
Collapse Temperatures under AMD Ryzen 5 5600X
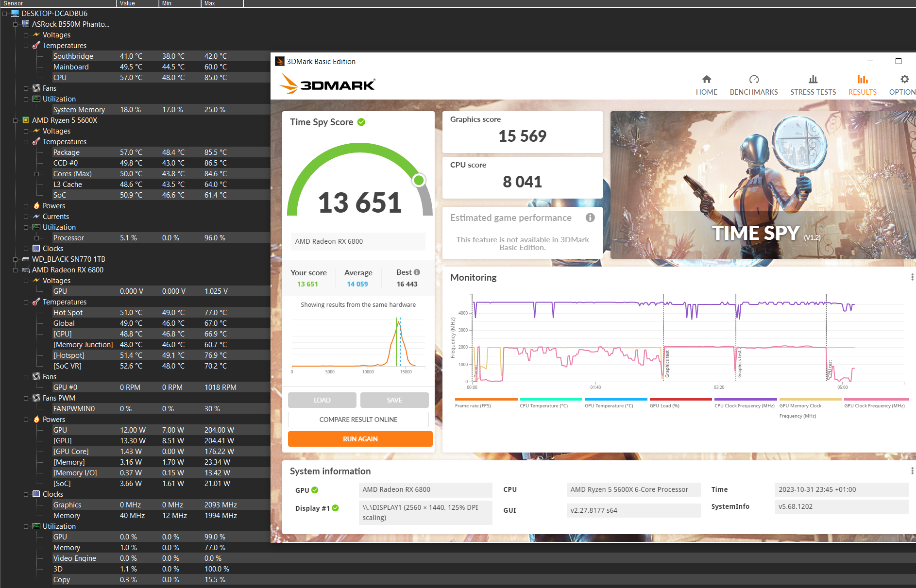(x=26, y=142)
